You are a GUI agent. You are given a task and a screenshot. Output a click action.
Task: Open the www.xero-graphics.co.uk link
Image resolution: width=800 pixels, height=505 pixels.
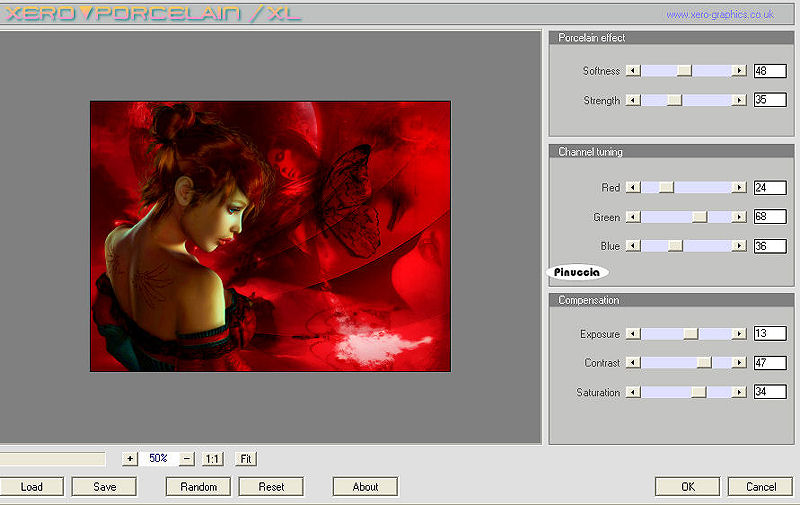[x=720, y=15]
